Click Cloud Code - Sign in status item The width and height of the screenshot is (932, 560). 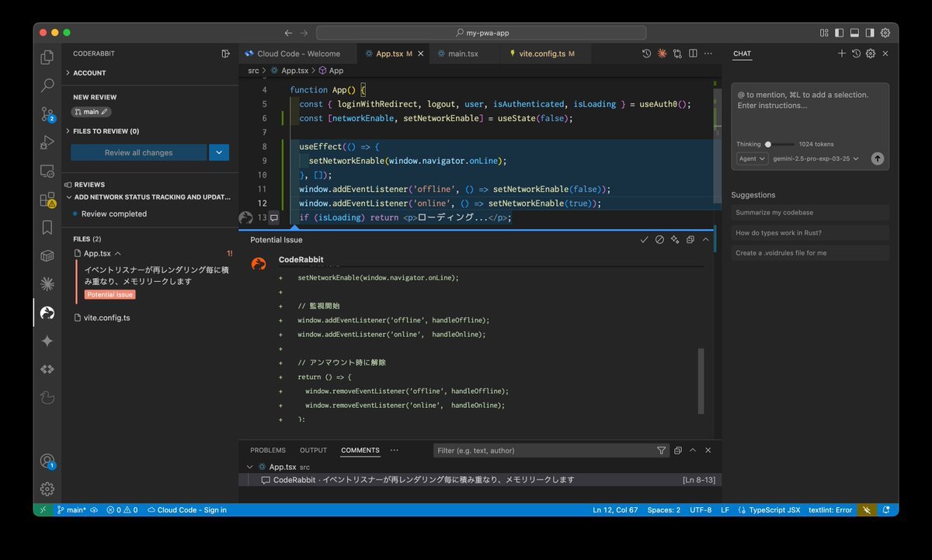tap(186, 510)
